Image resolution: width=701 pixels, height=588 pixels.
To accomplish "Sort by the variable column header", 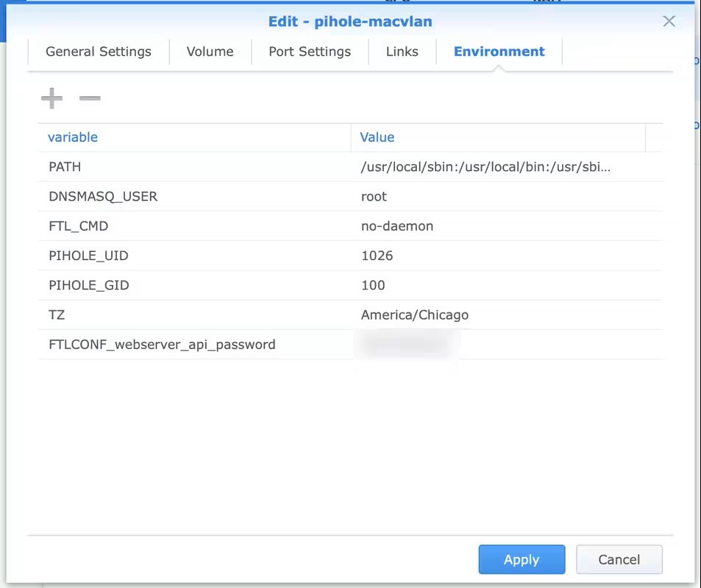I will pyautogui.click(x=73, y=137).
